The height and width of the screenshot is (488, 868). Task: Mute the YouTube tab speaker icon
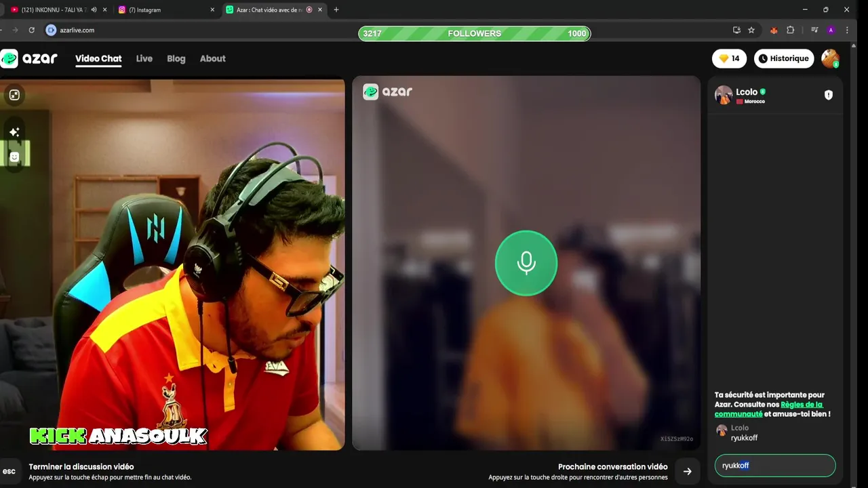point(94,9)
